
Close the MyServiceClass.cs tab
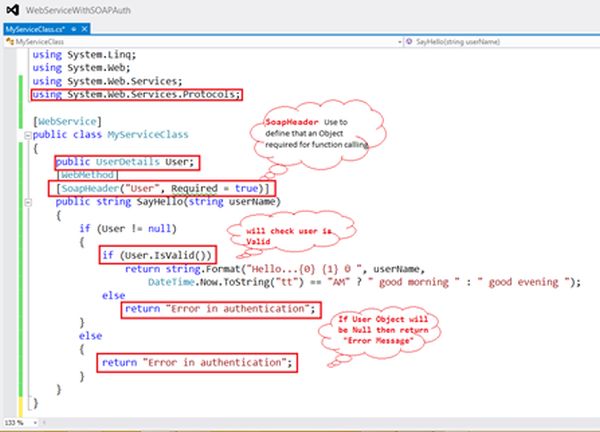[85, 29]
